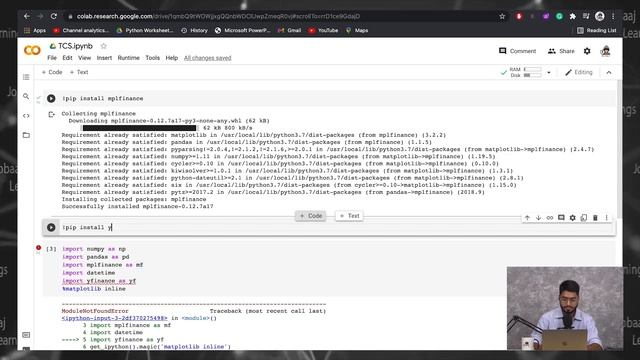Open the Files folder sidebar icon

click(x=26, y=135)
